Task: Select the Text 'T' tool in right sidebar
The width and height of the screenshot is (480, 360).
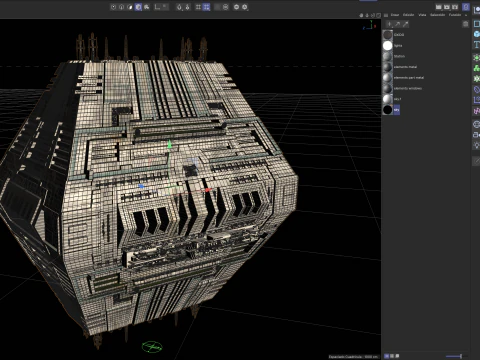Action: click(477, 45)
